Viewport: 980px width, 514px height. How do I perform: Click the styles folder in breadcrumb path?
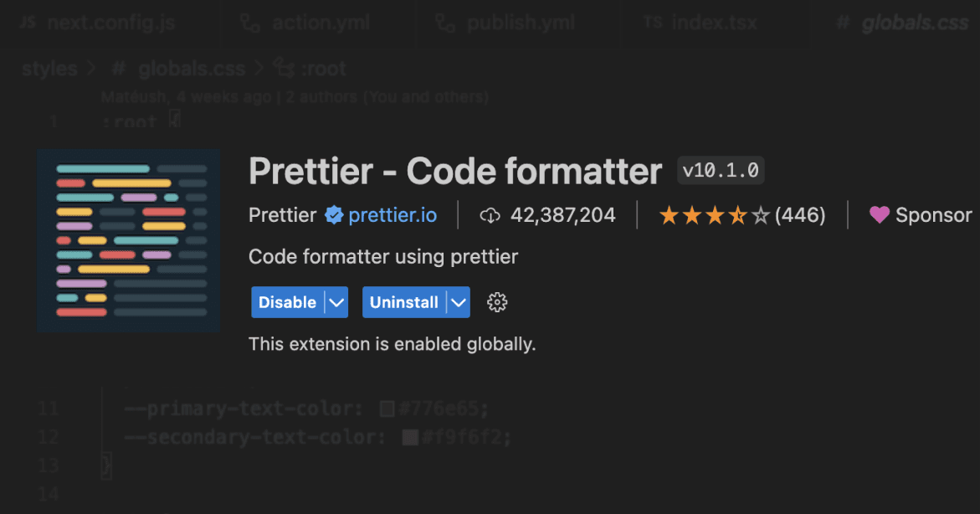click(x=49, y=69)
